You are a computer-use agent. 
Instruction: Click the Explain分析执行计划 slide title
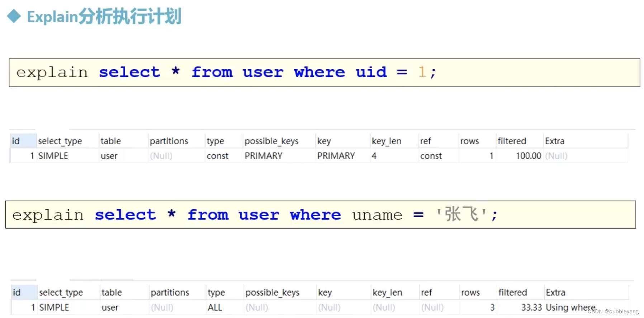click(x=104, y=17)
